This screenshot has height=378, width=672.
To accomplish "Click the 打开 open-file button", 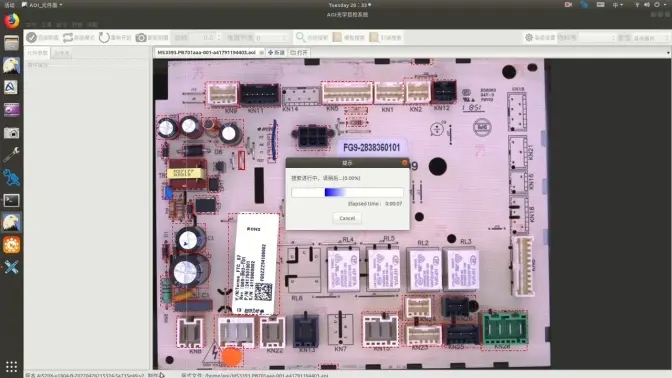I will click(x=299, y=52).
